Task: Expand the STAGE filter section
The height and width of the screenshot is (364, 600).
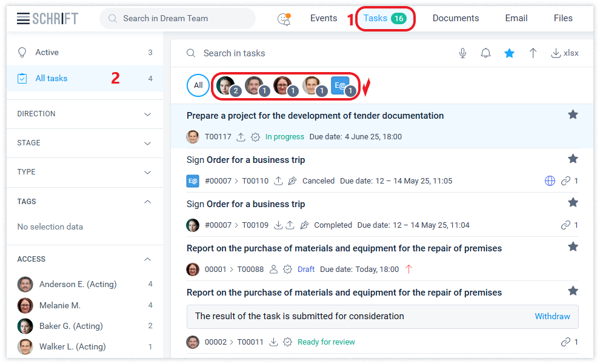Action: (147, 144)
